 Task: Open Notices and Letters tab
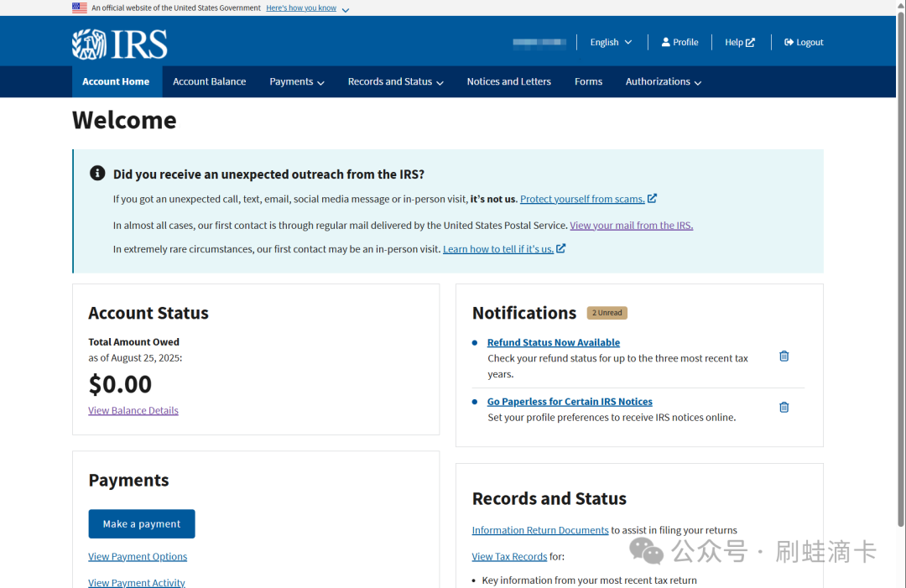click(x=508, y=81)
